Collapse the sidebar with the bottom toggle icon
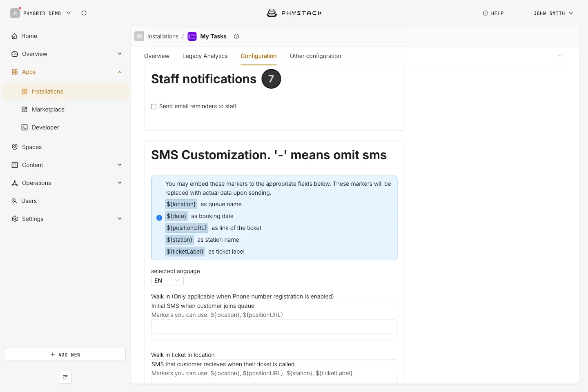Viewport: 588px width, 392px height. [x=65, y=377]
